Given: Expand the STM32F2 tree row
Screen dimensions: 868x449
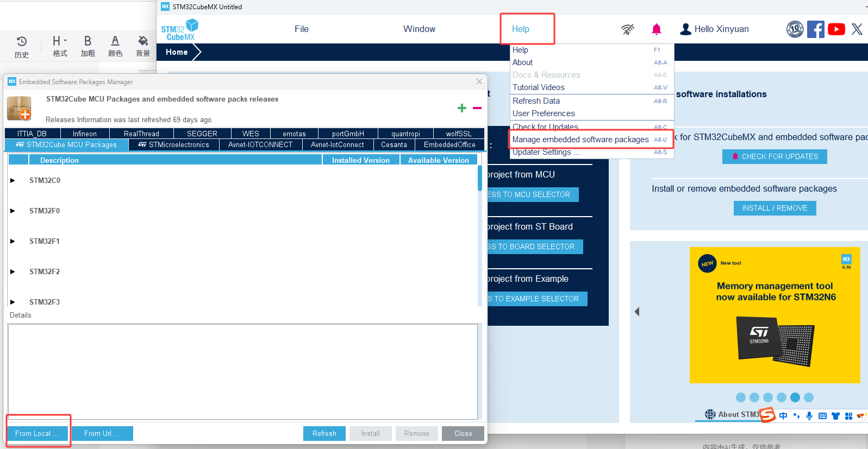Looking at the screenshot, I should pos(13,271).
